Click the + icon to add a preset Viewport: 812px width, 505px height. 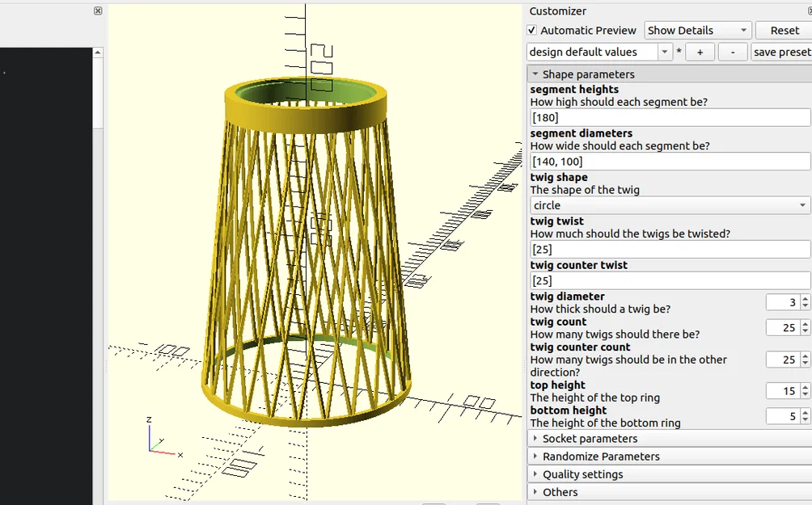[700, 51]
